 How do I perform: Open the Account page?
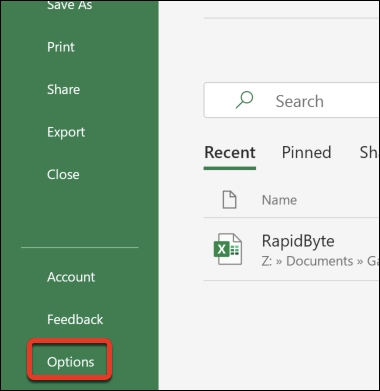(71, 277)
